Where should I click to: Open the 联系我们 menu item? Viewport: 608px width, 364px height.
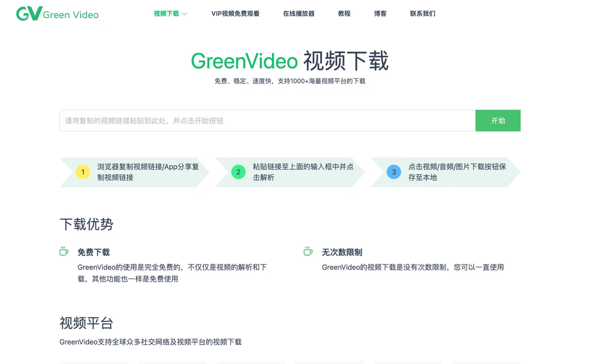(423, 14)
